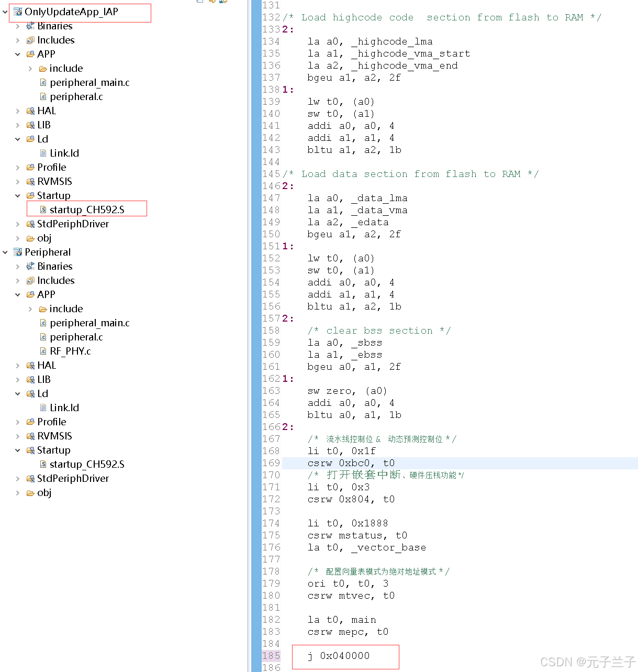Expand include folder under Peripheral APP
The height and width of the screenshot is (672, 638).
tap(30, 309)
